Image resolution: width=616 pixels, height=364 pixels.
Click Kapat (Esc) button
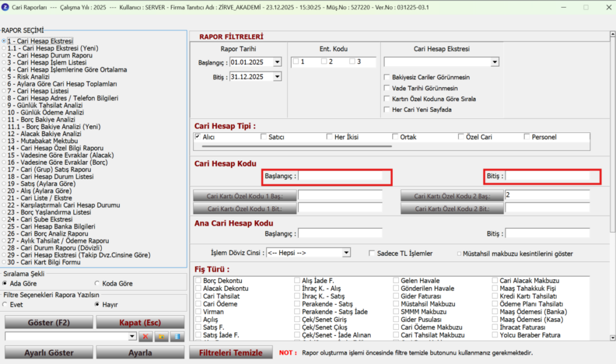pyautogui.click(x=140, y=322)
